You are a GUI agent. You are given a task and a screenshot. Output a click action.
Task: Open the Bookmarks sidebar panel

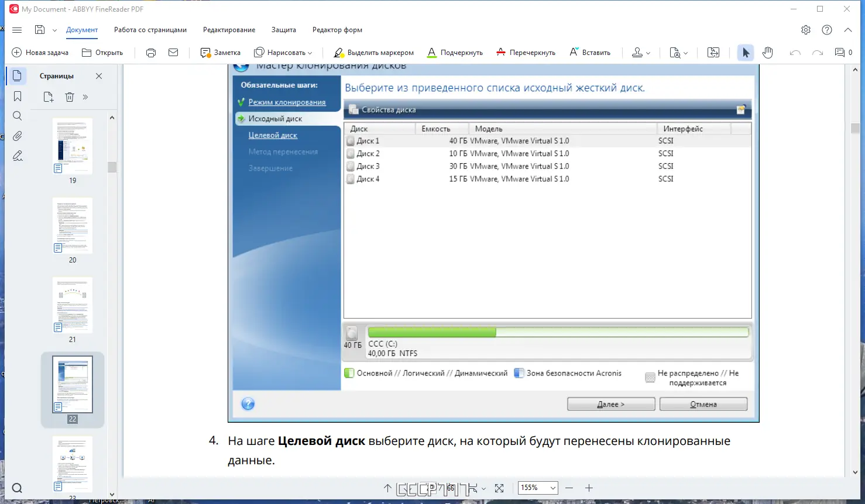17,96
